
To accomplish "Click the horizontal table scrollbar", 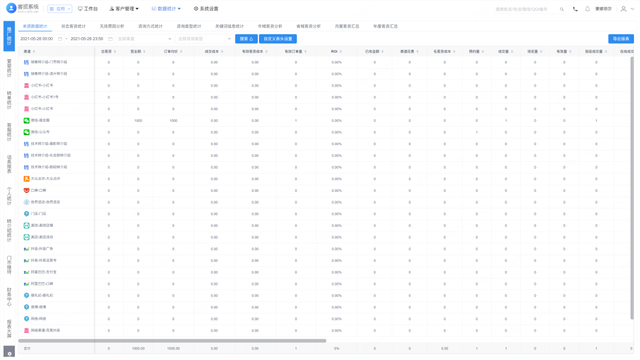I will pyautogui.click(x=172, y=341).
